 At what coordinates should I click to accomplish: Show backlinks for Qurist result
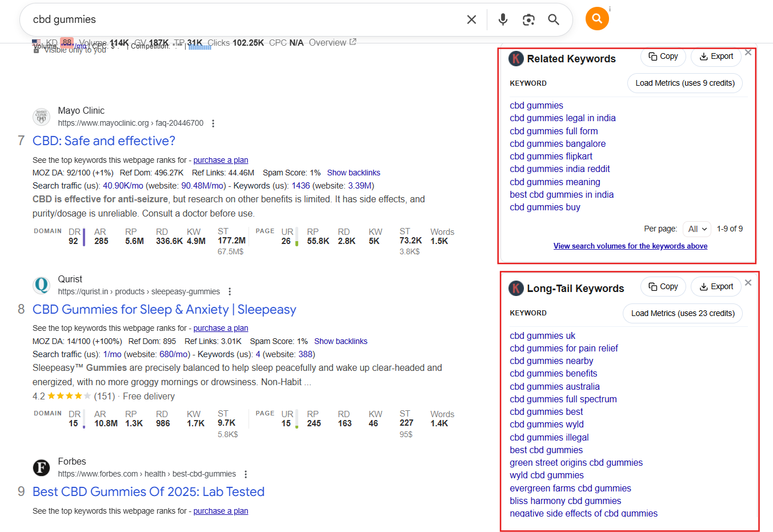point(341,342)
